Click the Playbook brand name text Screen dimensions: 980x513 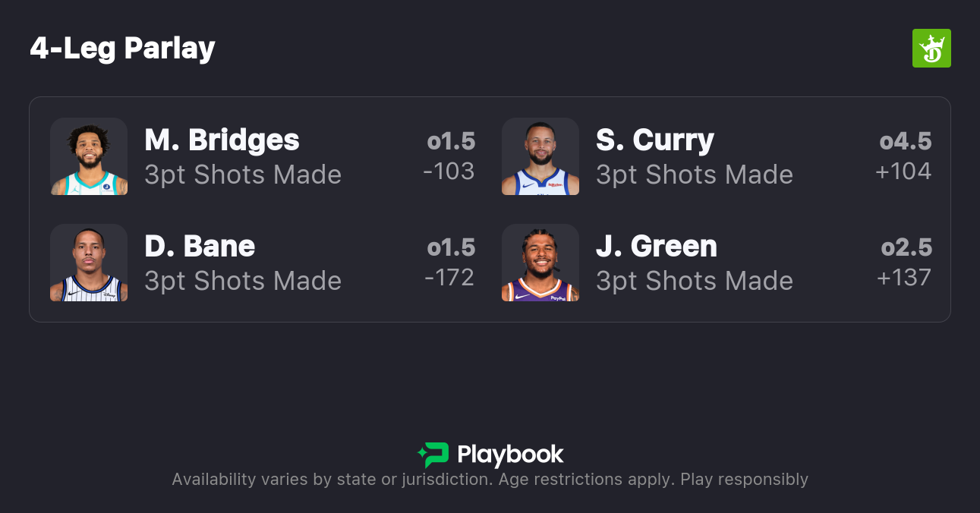pos(510,455)
